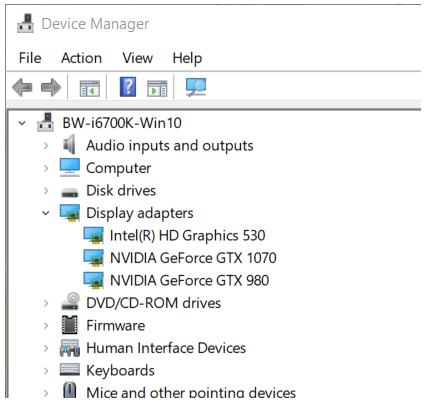Image resolution: width=444 pixels, height=420 pixels.
Task: Open the View menu
Action: click(137, 58)
